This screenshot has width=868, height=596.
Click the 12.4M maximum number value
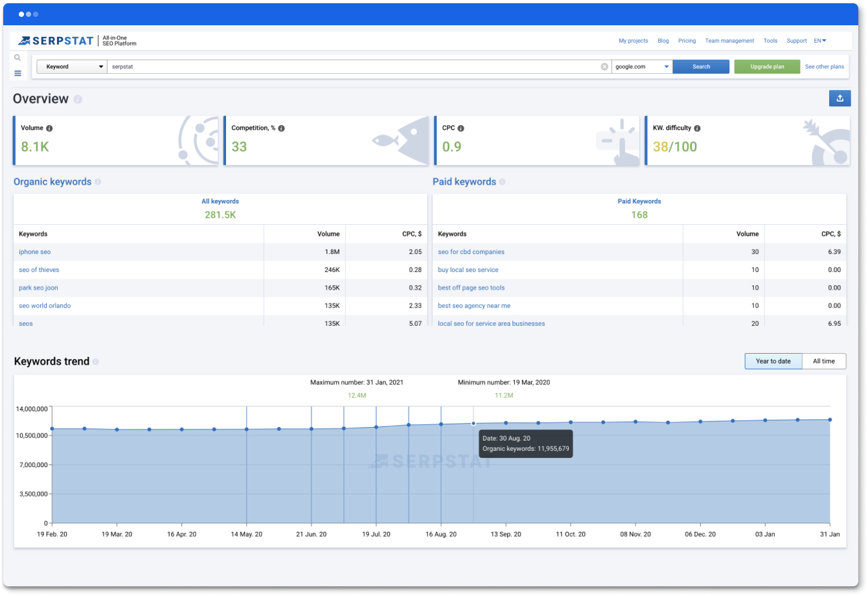coord(357,395)
